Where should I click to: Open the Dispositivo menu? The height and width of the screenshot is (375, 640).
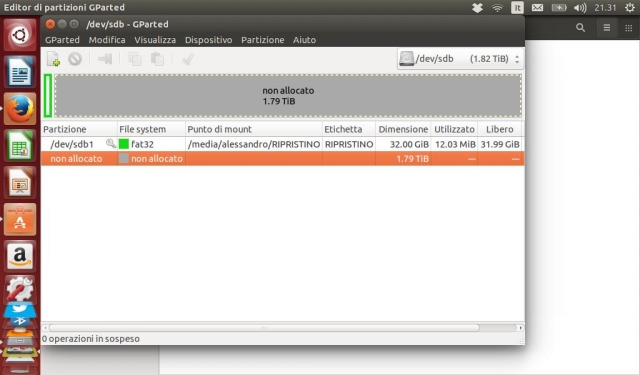209,40
